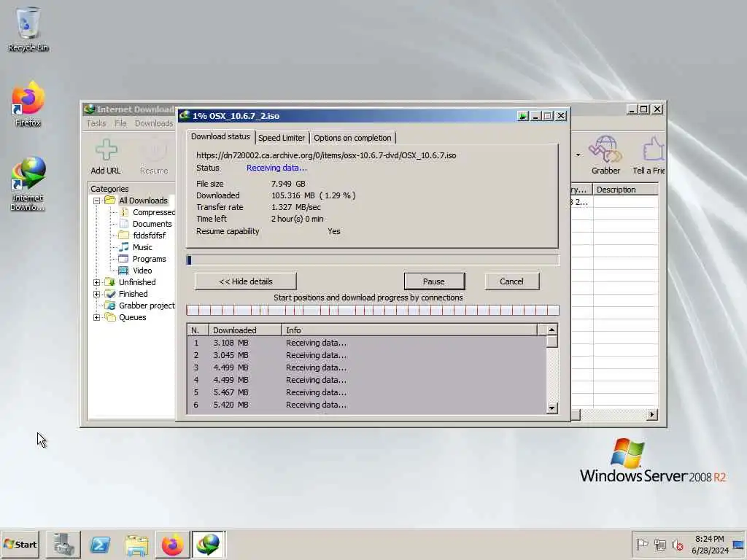The image size is (747, 560).
Task: Click the taskbar clock showing 8:24 PM
Action: coord(709,544)
